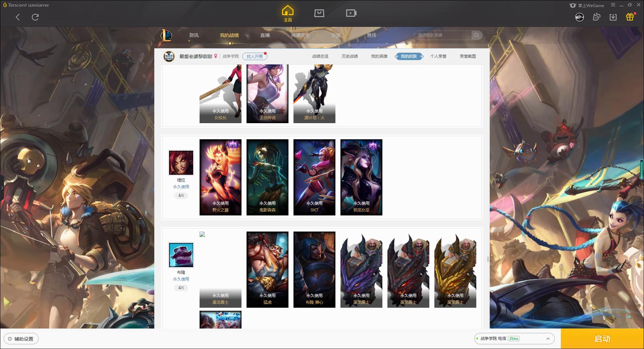Image resolution: width=644 pixels, height=349 pixels.
Task: Select the 猛虎 Braum skin card
Action: 267,269
